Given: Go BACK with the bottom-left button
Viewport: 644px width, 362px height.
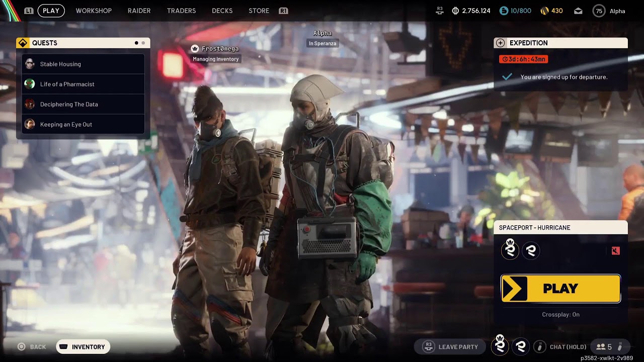Looking at the screenshot, I should (32, 347).
